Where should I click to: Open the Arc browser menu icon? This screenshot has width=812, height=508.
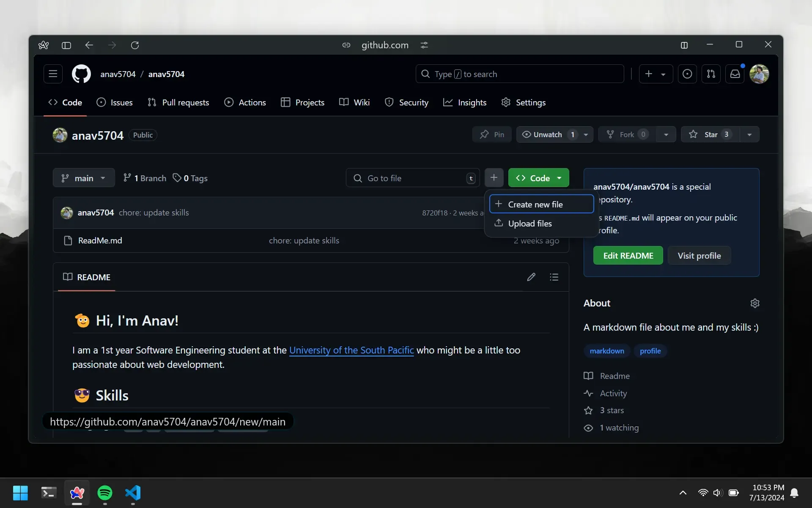[44, 45]
